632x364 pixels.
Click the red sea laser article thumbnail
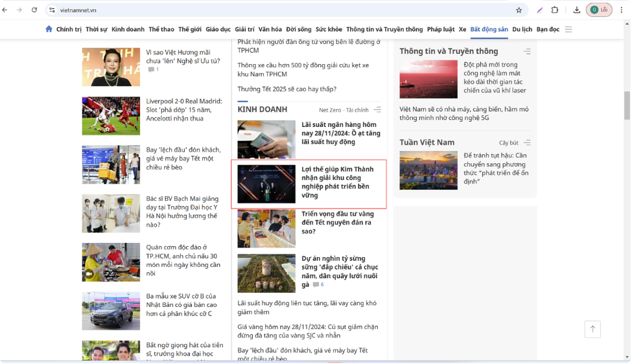428,79
